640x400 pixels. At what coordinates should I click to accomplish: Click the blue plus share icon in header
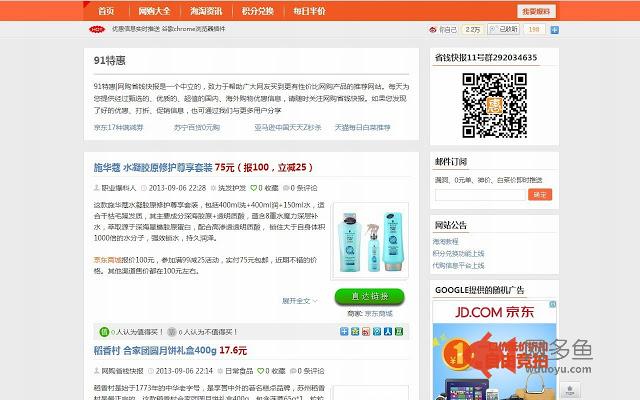pos(554,30)
